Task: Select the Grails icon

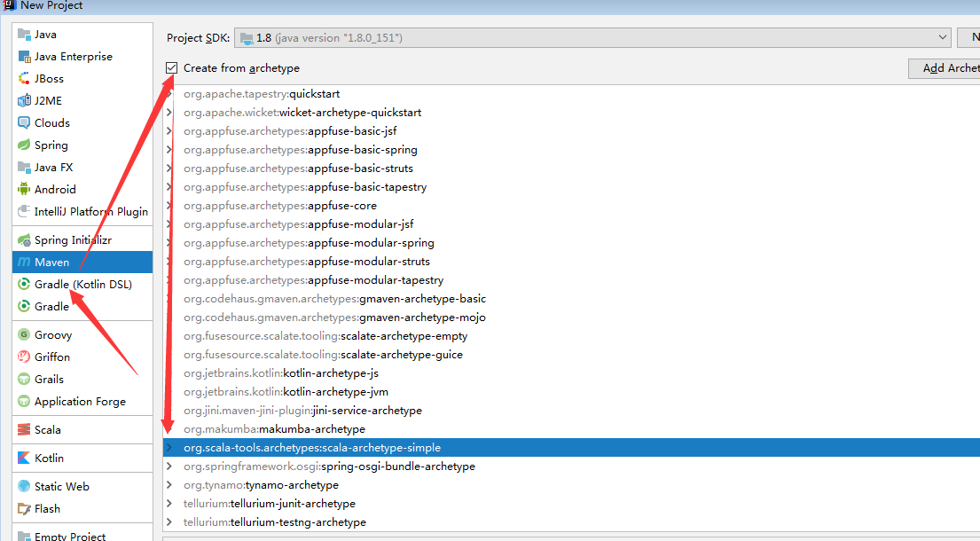Action: click(24, 380)
